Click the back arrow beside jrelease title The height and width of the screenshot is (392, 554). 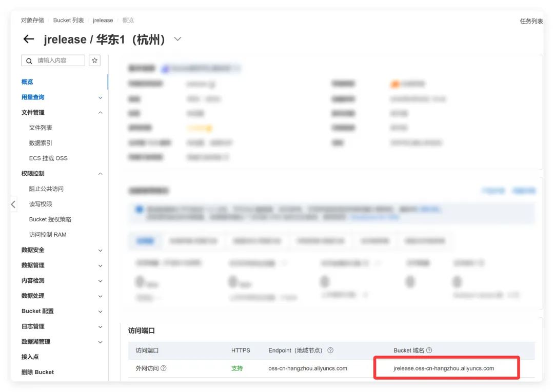(29, 39)
